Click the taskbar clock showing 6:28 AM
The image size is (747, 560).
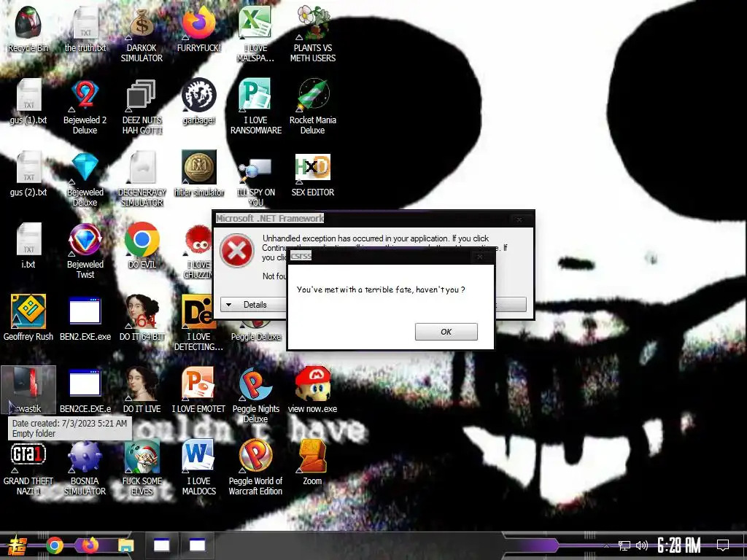(679, 545)
